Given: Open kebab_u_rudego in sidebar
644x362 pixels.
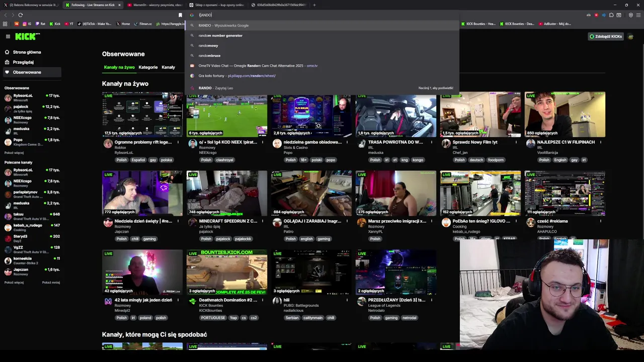Looking at the screenshot, I should (31, 227).
